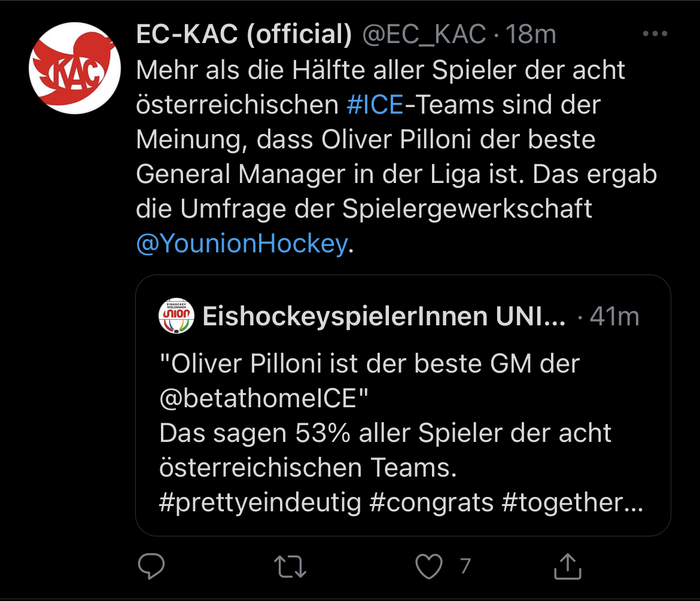The height and width of the screenshot is (601, 700).
Task: Click the quoted tweet's 41m timestamp
Action: [614, 316]
